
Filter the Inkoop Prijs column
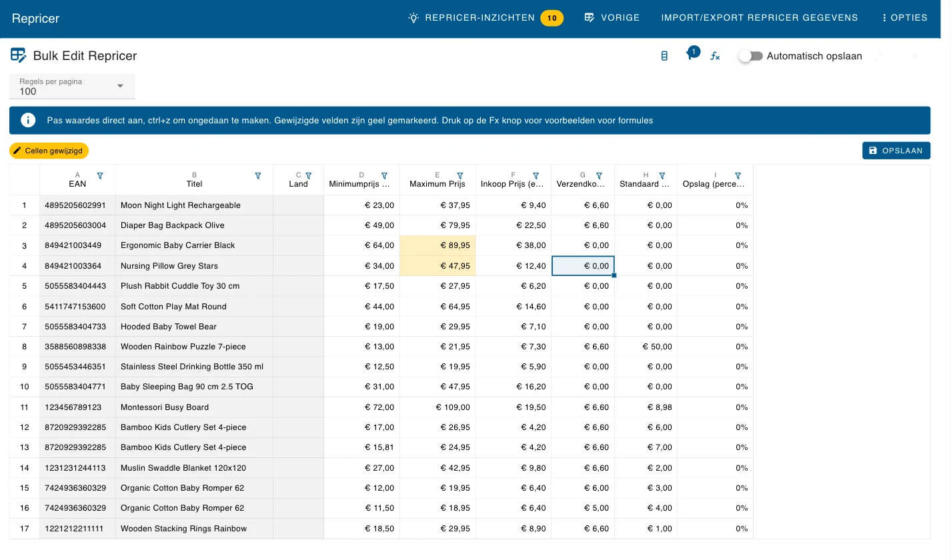pyautogui.click(x=536, y=176)
